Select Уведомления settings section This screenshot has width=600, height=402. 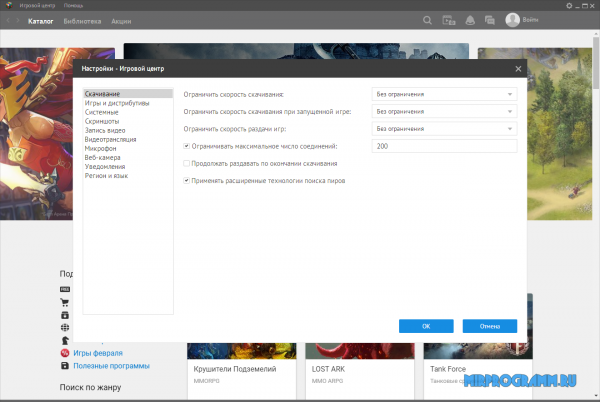point(128,167)
